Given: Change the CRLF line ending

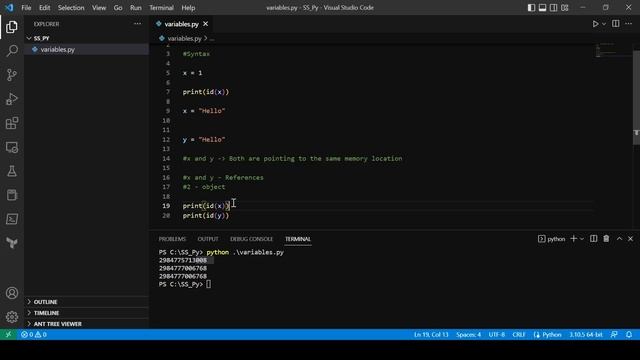Looking at the screenshot, I should click(519, 335).
